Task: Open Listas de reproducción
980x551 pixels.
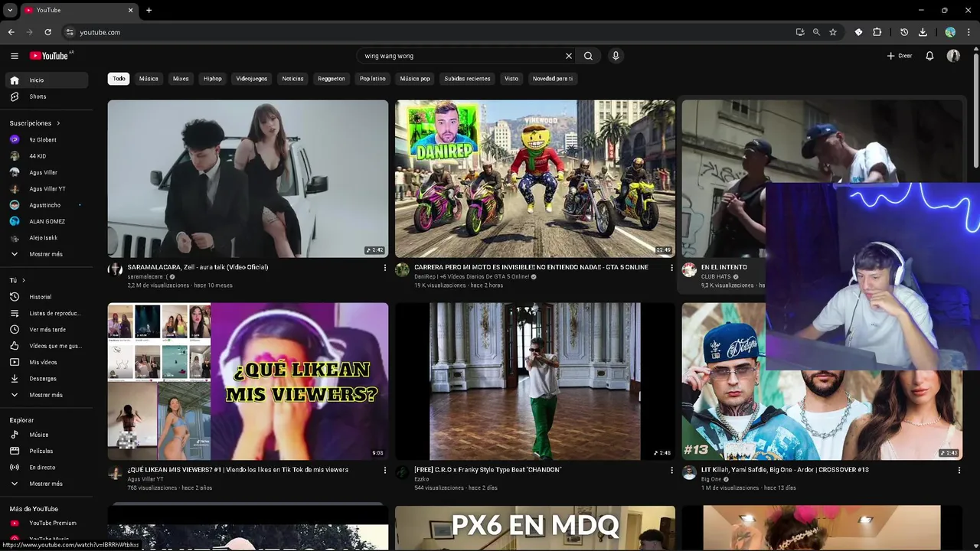Action: [x=47, y=313]
